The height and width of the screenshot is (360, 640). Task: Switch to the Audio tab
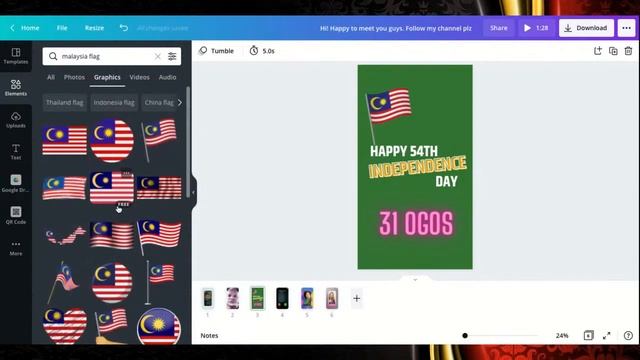click(x=167, y=77)
